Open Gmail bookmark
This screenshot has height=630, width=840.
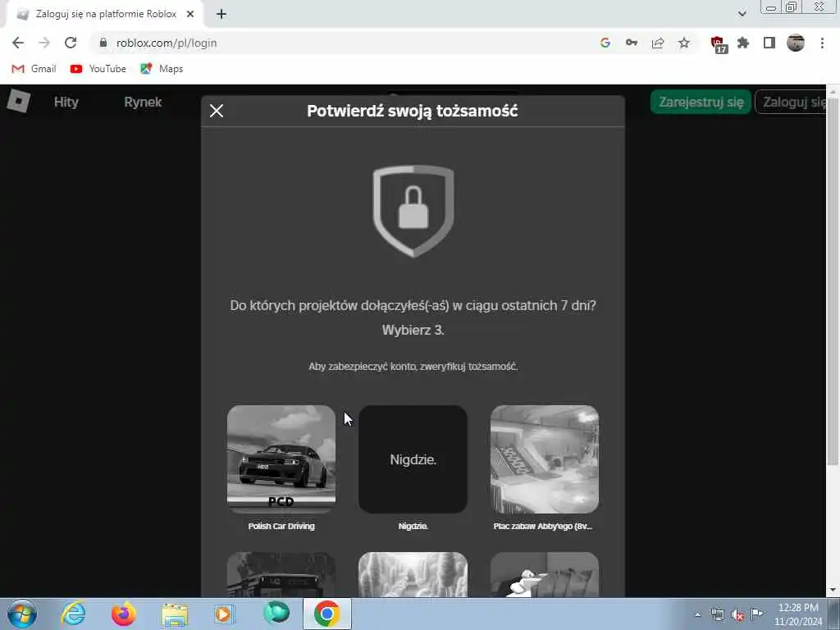[x=34, y=69]
